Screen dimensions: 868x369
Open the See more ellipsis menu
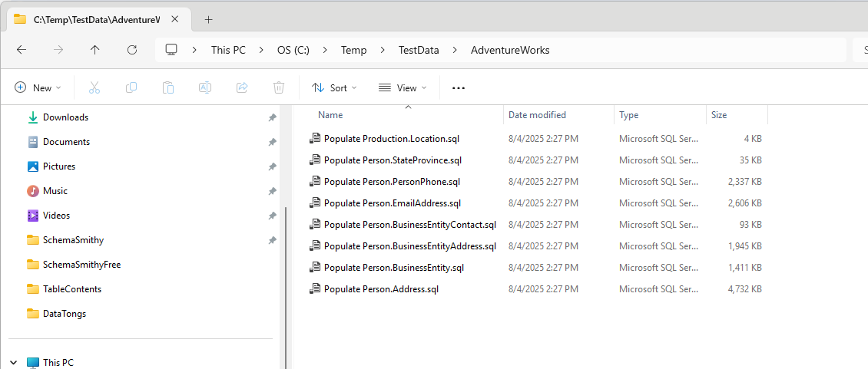click(x=459, y=87)
